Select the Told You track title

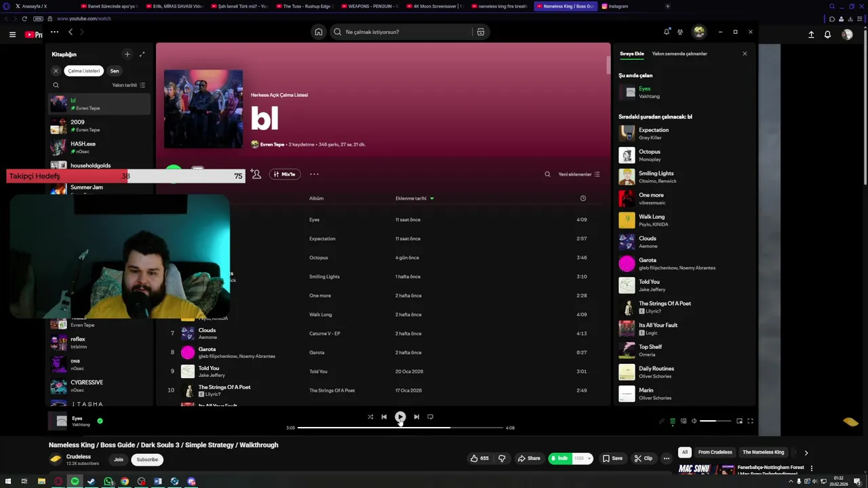click(x=209, y=368)
